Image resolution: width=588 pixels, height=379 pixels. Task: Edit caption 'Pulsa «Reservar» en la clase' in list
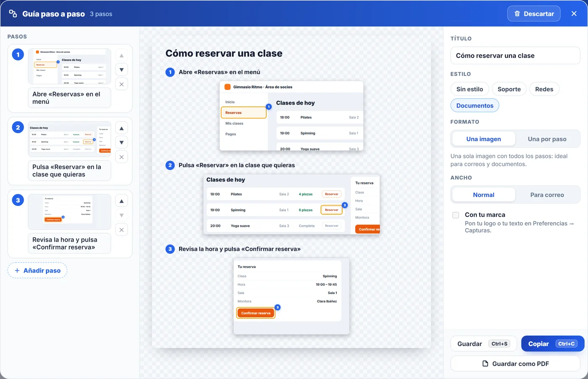click(x=70, y=171)
